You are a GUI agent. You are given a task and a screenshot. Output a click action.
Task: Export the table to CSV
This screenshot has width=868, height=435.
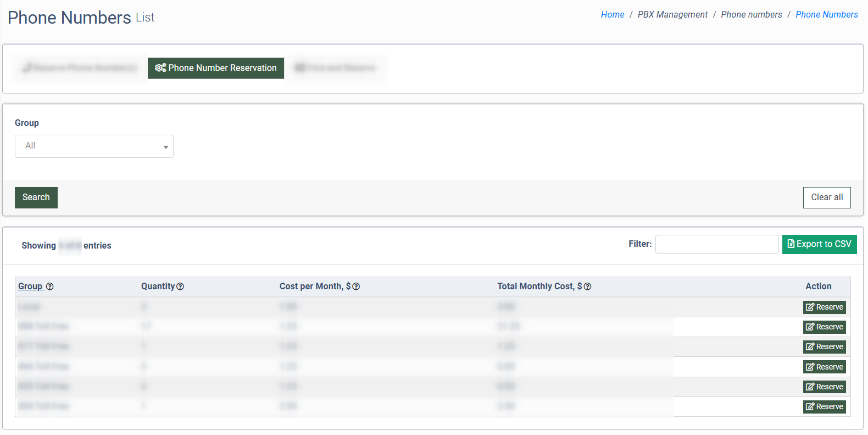(x=819, y=244)
